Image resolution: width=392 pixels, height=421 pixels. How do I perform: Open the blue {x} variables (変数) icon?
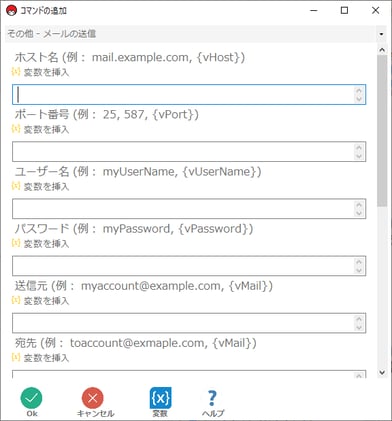(160, 398)
